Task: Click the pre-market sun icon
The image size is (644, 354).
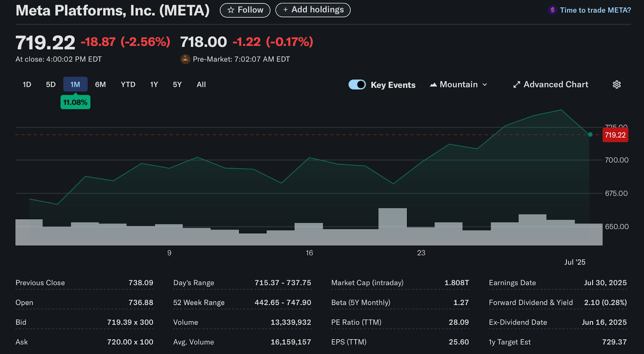Action: (x=185, y=59)
